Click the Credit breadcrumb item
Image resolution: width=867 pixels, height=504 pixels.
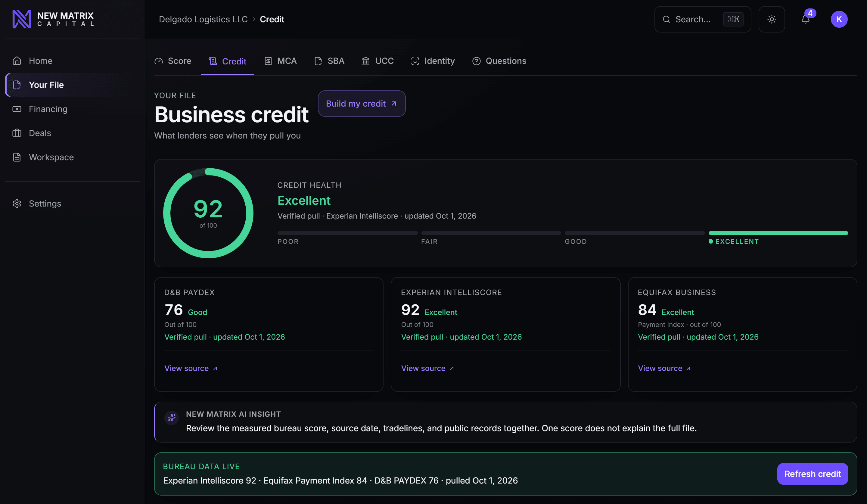(272, 19)
